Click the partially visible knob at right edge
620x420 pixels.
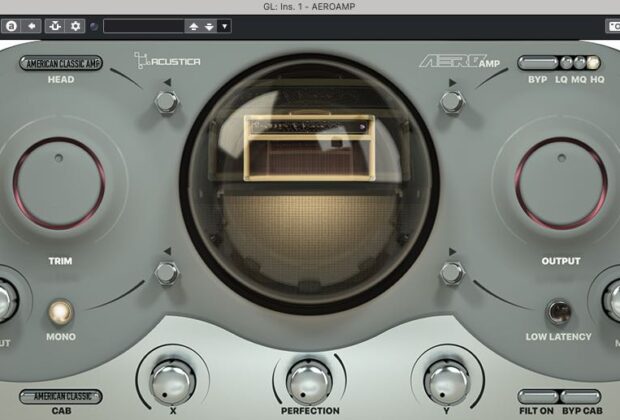(x=611, y=301)
